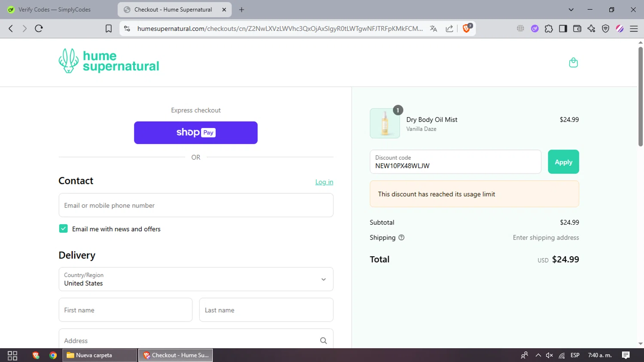Close the Checkout tab

[224, 9]
